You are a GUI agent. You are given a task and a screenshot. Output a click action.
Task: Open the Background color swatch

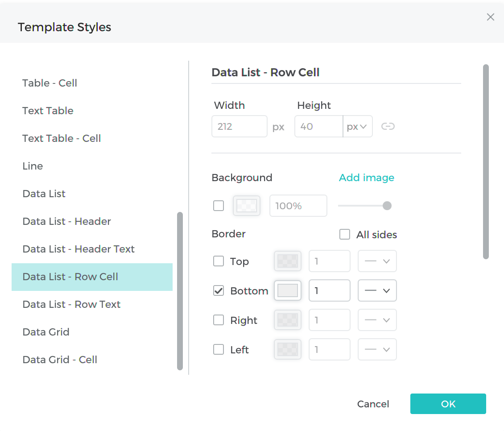(x=246, y=206)
